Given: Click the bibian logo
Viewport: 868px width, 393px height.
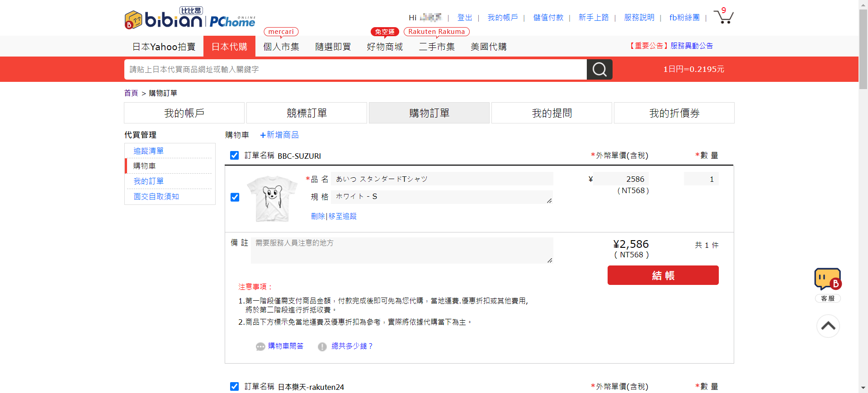Looking at the screenshot, I should (x=163, y=18).
